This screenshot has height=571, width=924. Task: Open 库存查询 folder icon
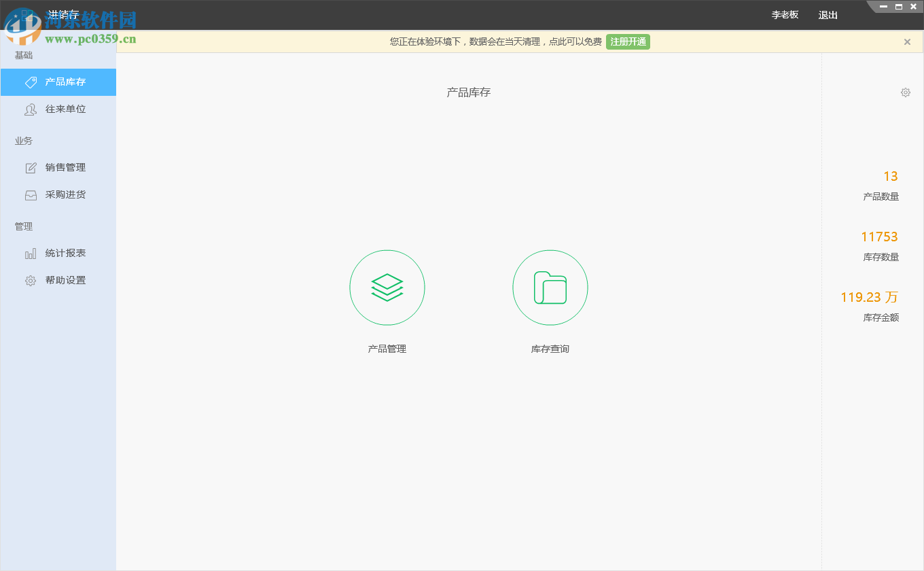[x=550, y=288]
